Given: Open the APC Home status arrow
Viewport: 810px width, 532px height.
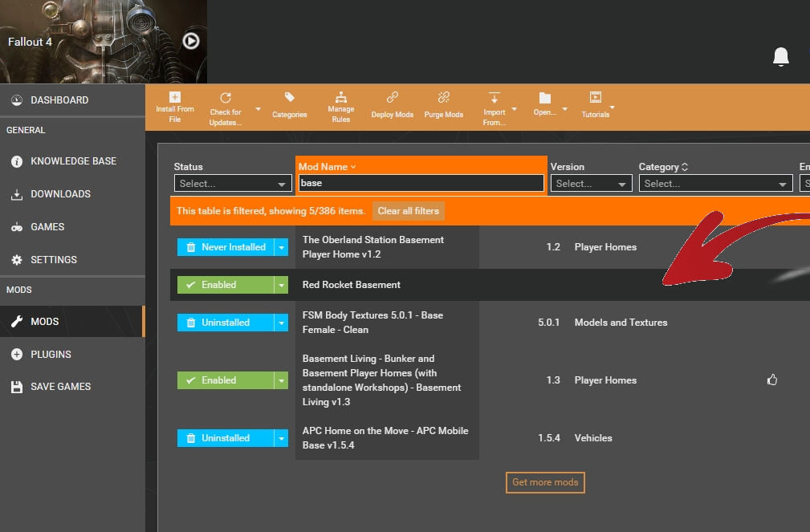Looking at the screenshot, I should pos(281,438).
